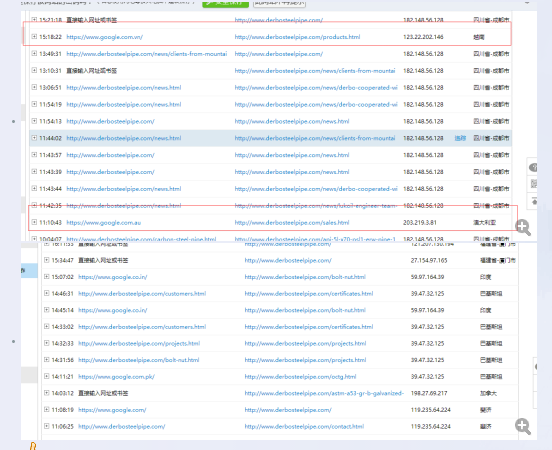The image size is (552, 450).
Task: Select IP address 203.219.3.81
Action: click(x=420, y=223)
